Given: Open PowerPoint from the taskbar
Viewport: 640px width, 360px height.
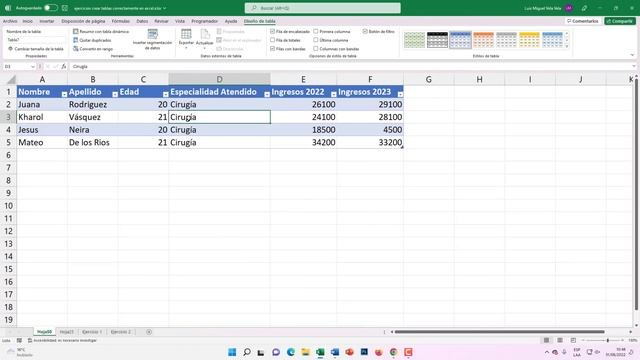Looking at the screenshot, I should click(x=349, y=352).
